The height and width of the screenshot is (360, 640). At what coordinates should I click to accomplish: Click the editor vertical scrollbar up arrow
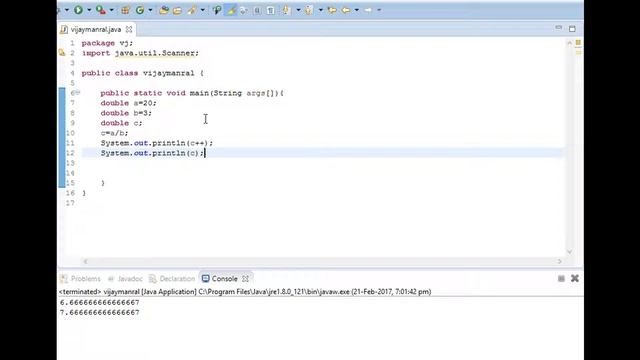569,42
